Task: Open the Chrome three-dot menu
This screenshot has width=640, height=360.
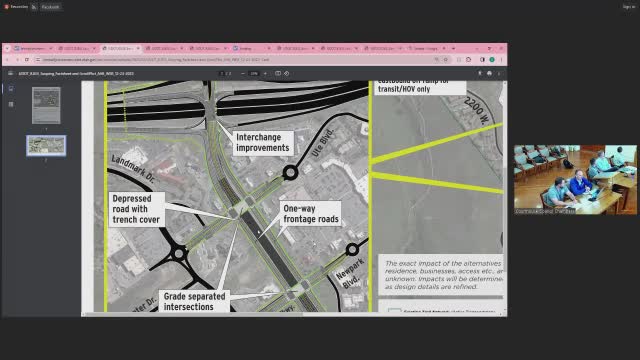Action: (x=501, y=60)
